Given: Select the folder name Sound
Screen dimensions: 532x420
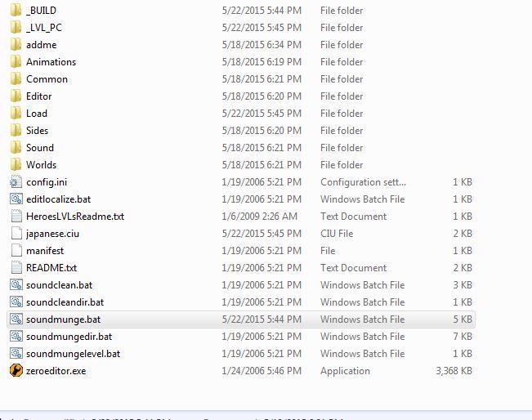Looking at the screenshot, I should (40, 148).
